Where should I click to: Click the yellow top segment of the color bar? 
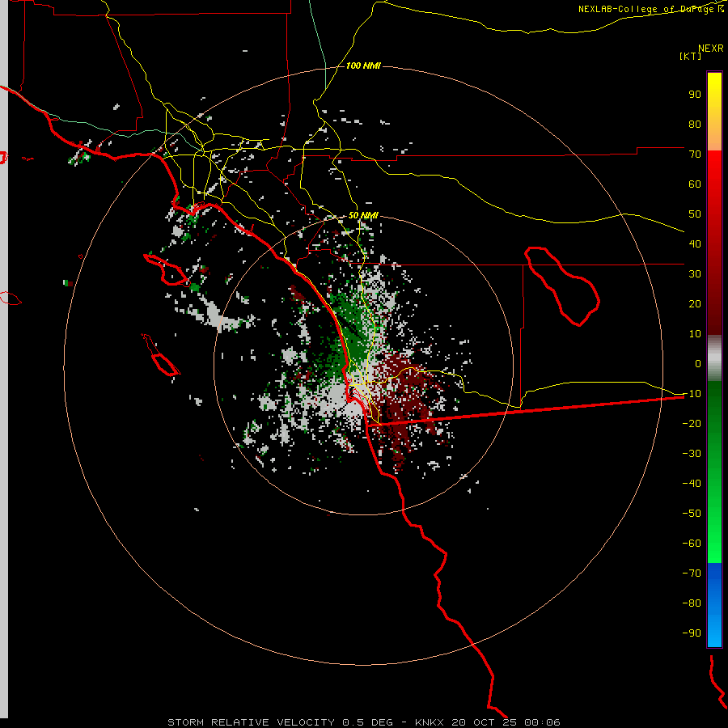click(x=714, y=112)
